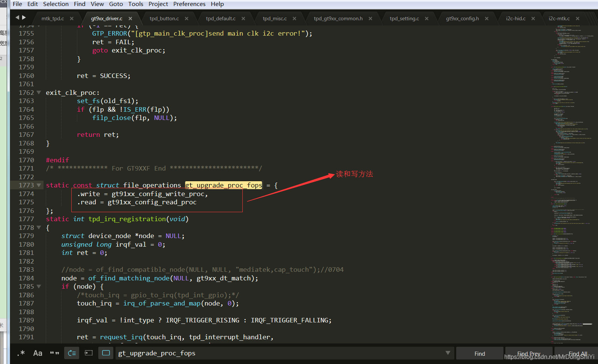Open the Help menu
The image size is (598, 364).
pyautogui.click(x=217, y=4)
